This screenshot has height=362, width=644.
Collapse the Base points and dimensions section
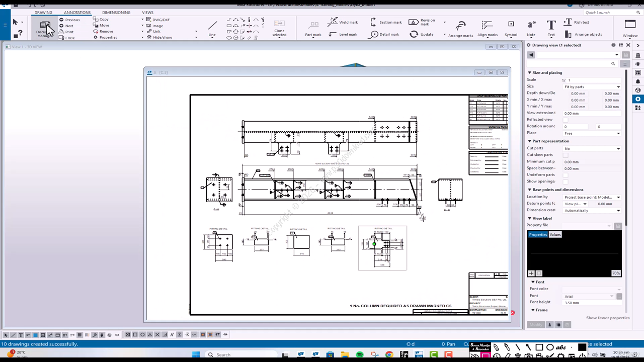pos(530,190)
